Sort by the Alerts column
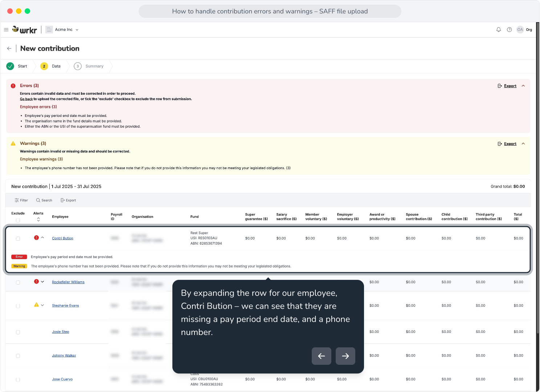540x392 pixels. [x=38, y=220]
